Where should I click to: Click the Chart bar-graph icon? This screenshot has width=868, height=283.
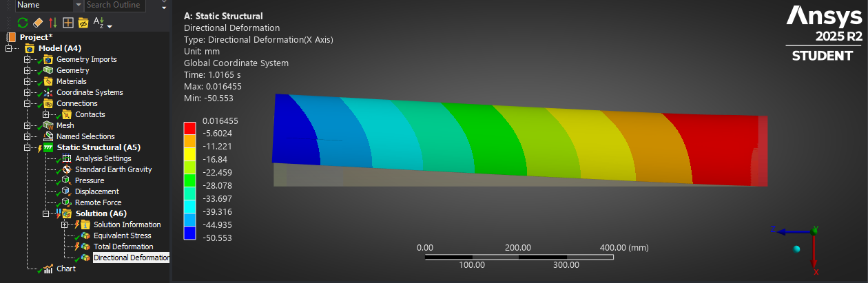coord(48,269)
